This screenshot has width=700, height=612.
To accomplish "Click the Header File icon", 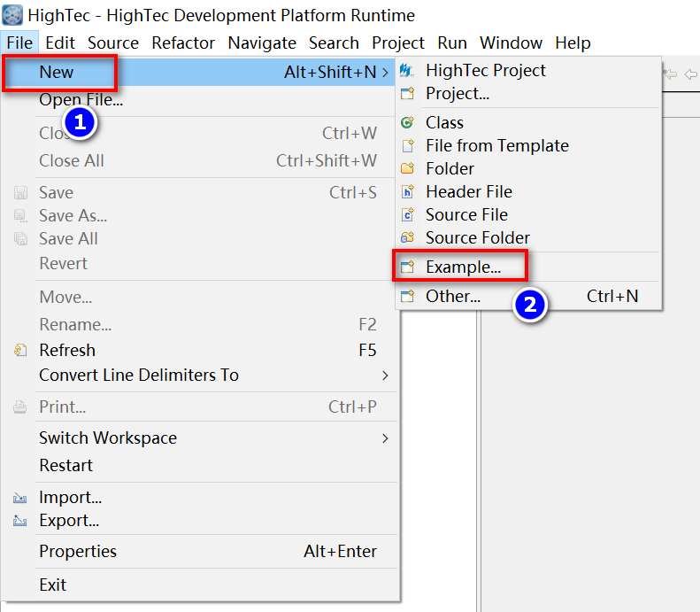I will pos(408,191).
